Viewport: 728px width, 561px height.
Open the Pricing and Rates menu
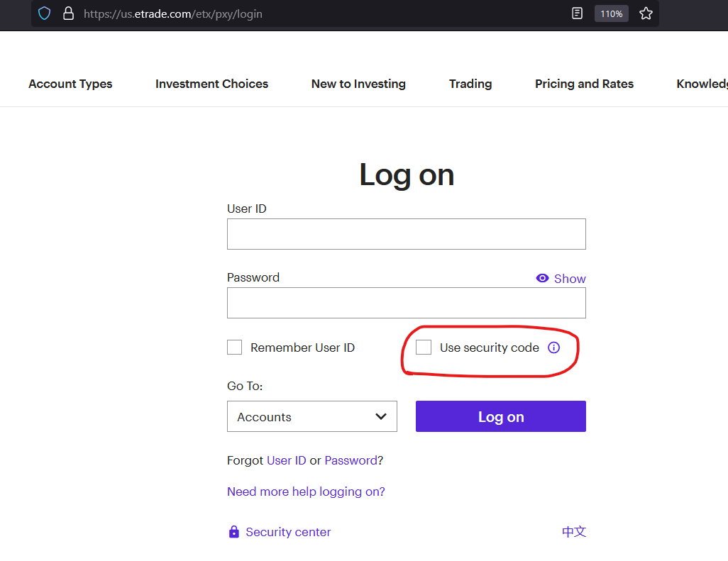(x=584, y=84)
